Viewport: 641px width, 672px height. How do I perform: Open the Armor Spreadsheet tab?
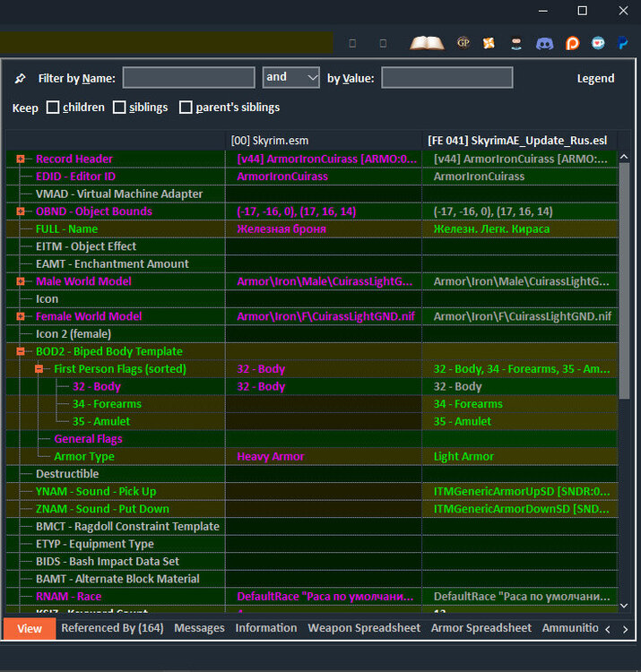coord(481,628)
